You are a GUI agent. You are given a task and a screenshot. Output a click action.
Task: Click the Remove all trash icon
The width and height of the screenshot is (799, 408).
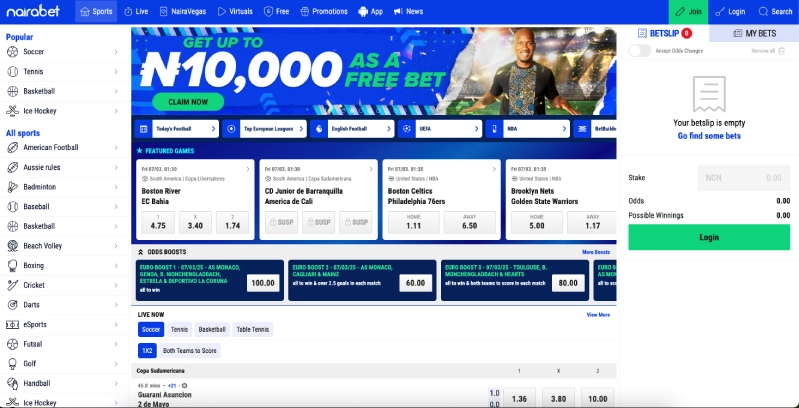[782, 51]
